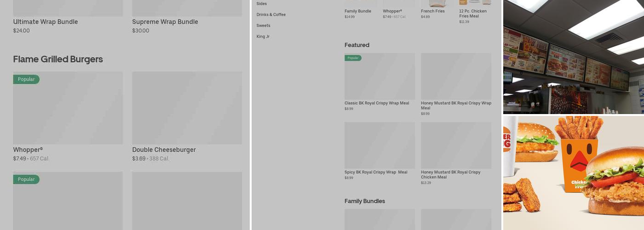View the restaurant interior menu board photo
The height and width of the screenshot is (230, 644).
(573, 57)
